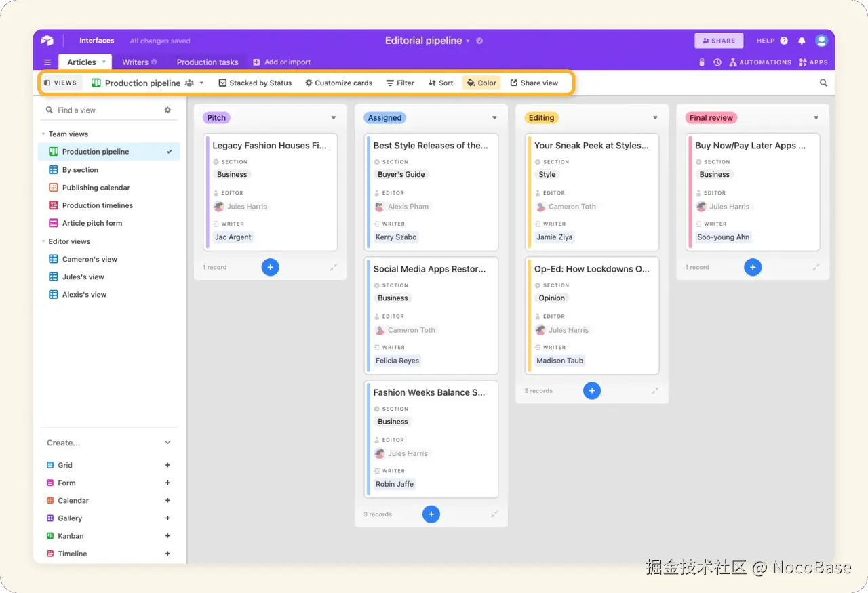Expand the Assigned column with the arrows icon
The height and width of the screenshot is (593, 868).
tap(494, 514)
